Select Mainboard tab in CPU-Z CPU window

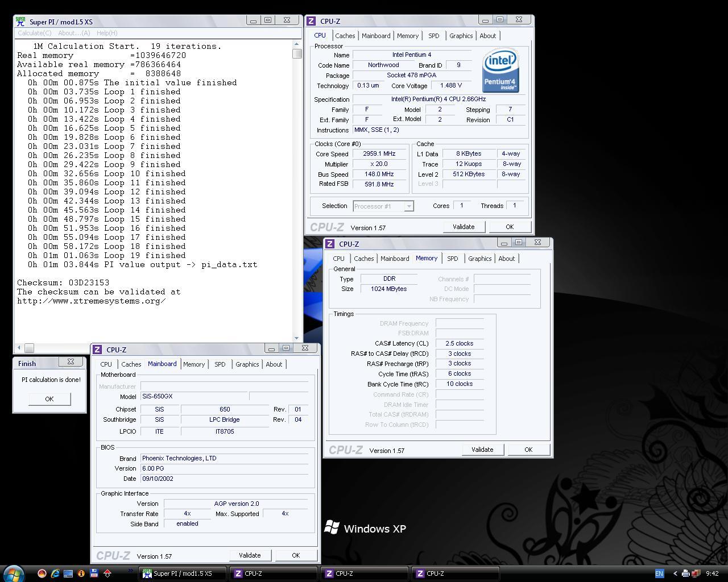pyautogui.click(x=377, y=36)
